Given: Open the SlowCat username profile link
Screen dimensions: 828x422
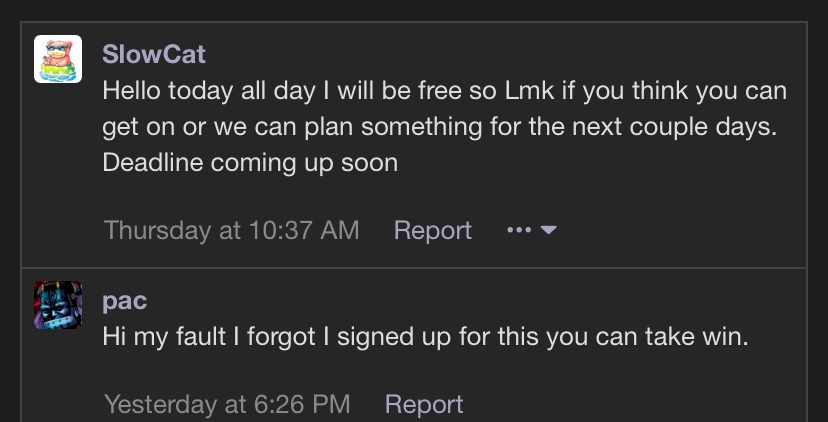Looking at the screenshot, I should (154, 54).
